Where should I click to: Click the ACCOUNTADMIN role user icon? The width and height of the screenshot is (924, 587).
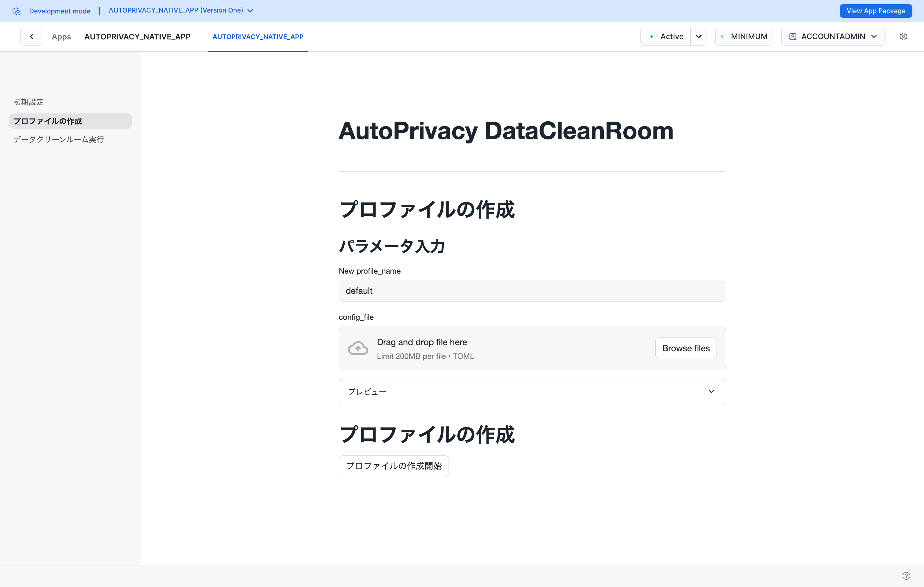click(792, 36)
